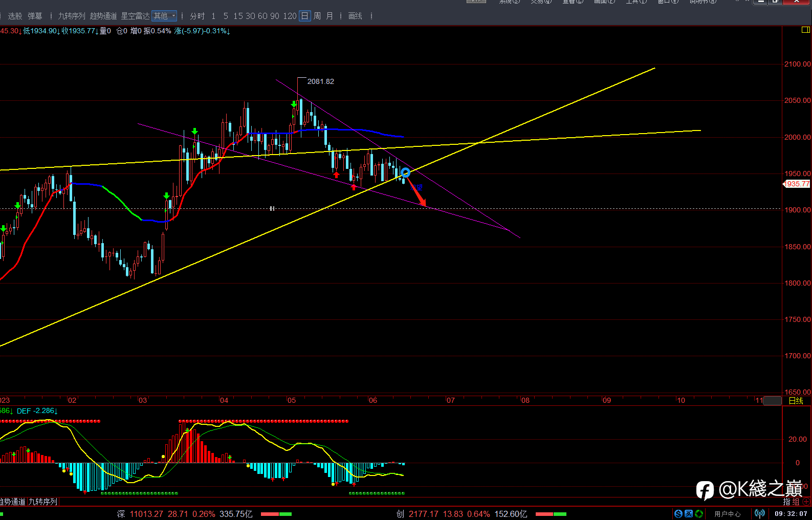Switch to 5-minute period
Image resolution: width=812 pixels, height=520 pixels.
pos(226,16)
